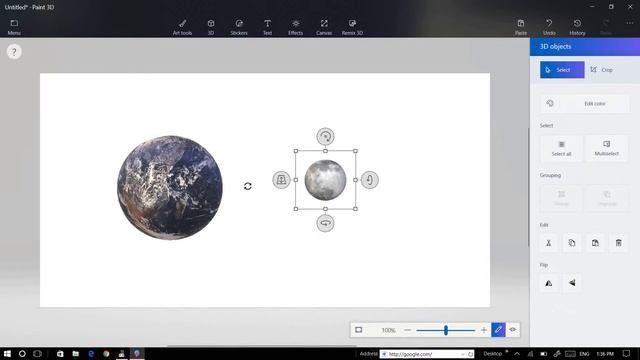Click Select all in the sidebar

coord(561,148)
